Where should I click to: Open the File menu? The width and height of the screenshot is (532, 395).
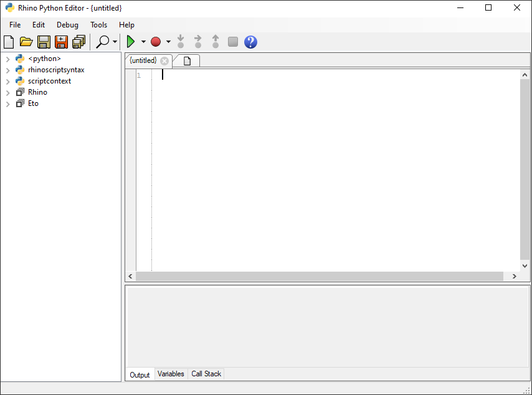[x=15, y=25]
